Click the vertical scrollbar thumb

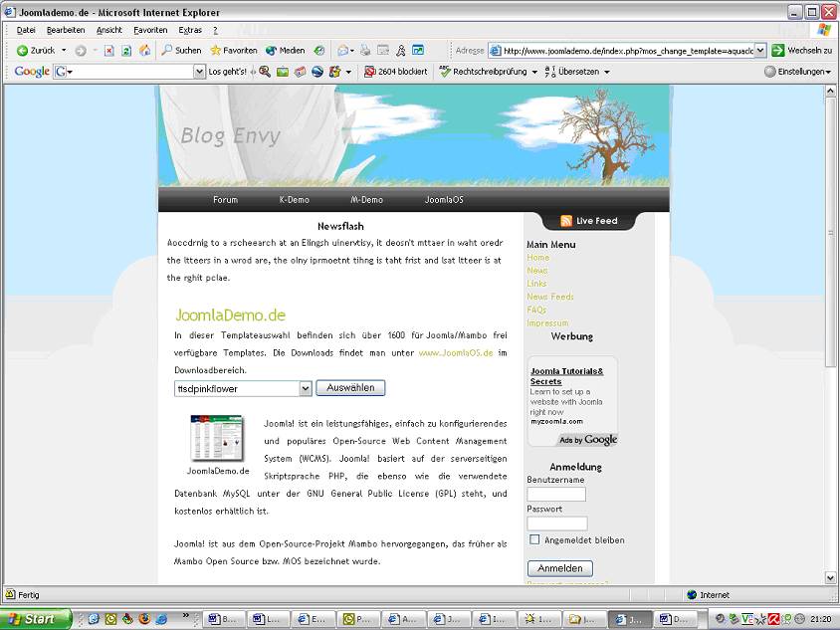coord(830,233)
